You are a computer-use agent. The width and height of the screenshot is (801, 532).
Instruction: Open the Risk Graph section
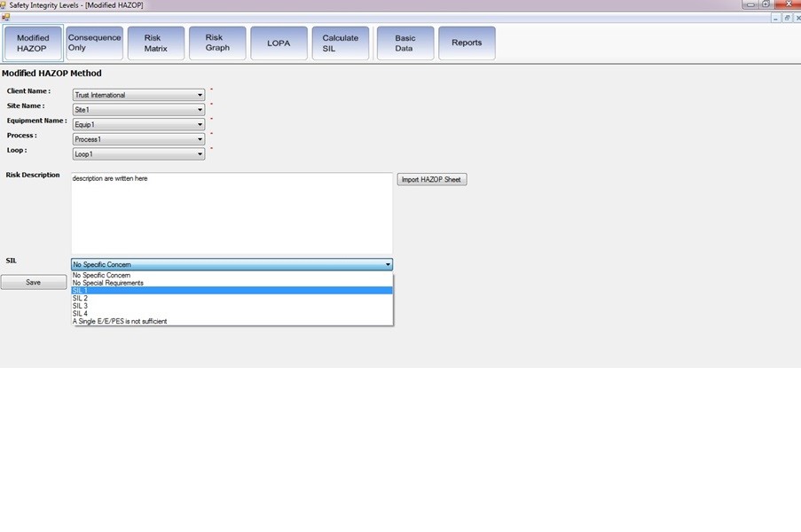click(217, 42)
